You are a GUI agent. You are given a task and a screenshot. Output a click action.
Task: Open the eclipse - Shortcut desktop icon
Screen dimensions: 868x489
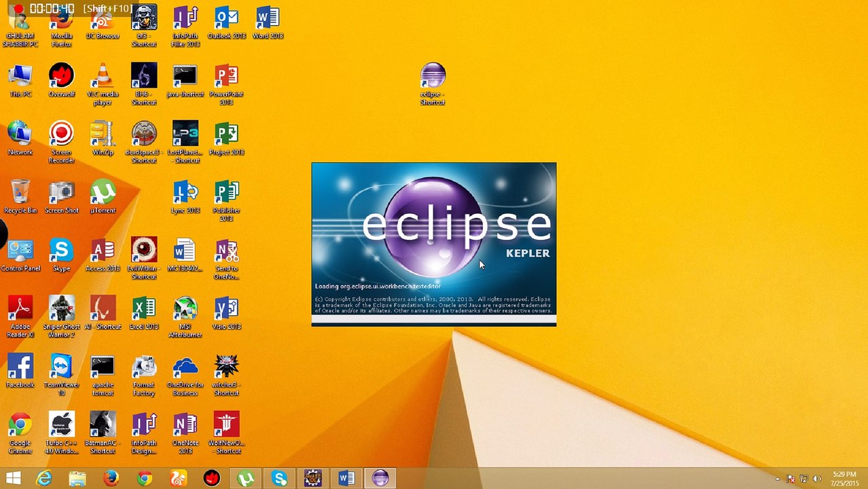tap(433, 84)
